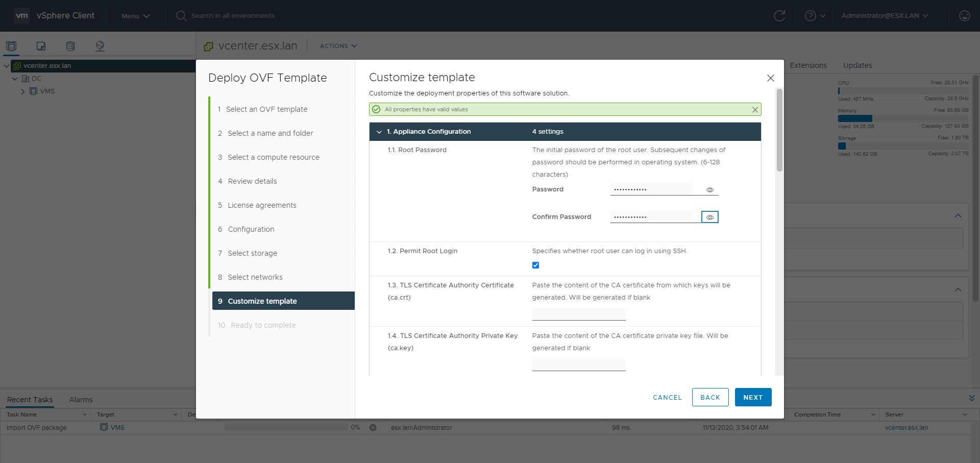Click the CA certificate (ca.crt) input field

[579, 314]
